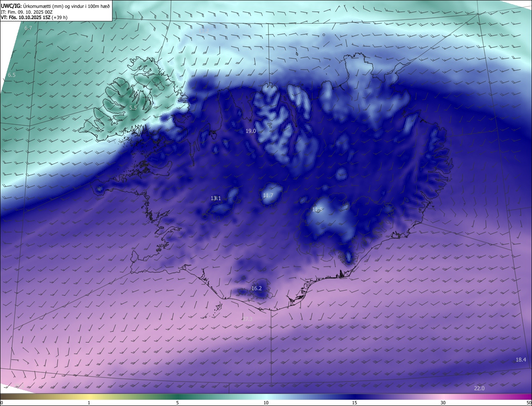Click the 5.5 value over the Westfjords
532x406 pixels.
(133, 108)
